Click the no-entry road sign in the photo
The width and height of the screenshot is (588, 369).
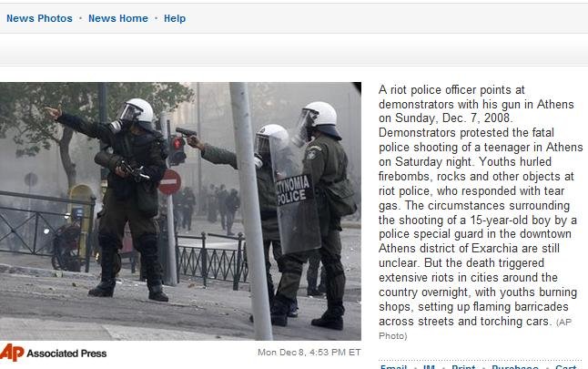pos(169,181)
